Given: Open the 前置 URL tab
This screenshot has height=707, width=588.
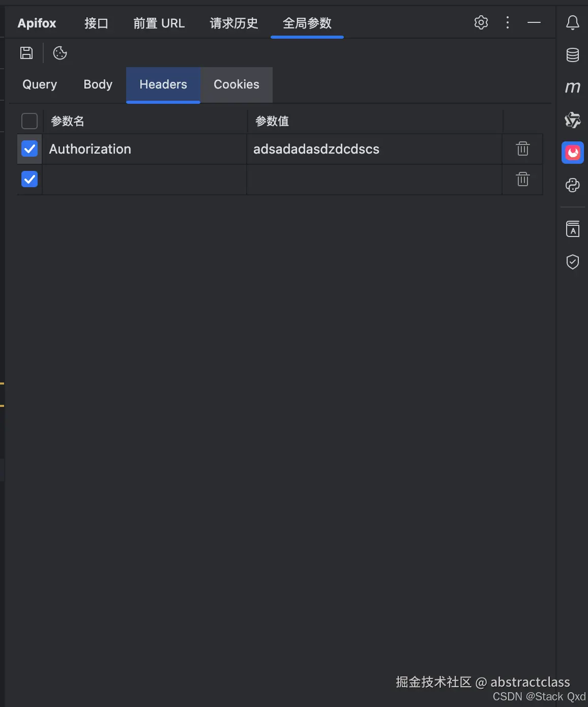Looking at the screenshot, I should click(x=159, y=23).
